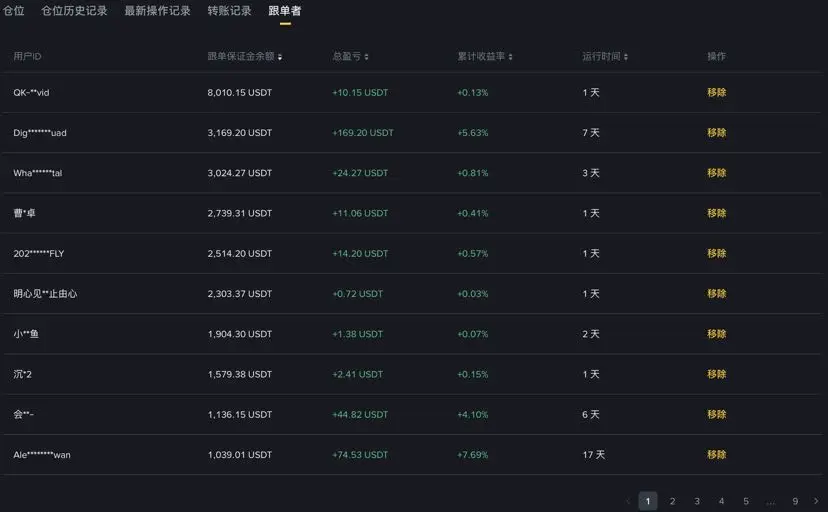Jump to last page 9
828x512 pixels.
795,501
